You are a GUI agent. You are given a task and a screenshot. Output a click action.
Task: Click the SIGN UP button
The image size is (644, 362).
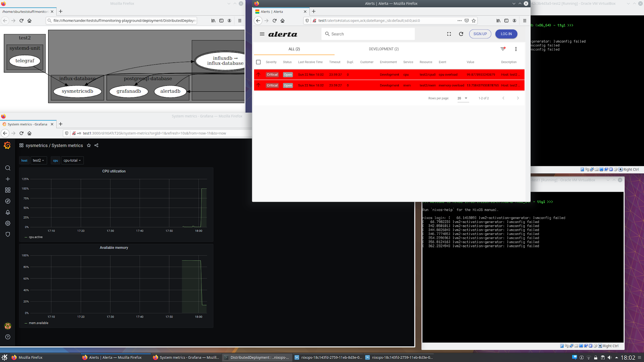point(480,34)
